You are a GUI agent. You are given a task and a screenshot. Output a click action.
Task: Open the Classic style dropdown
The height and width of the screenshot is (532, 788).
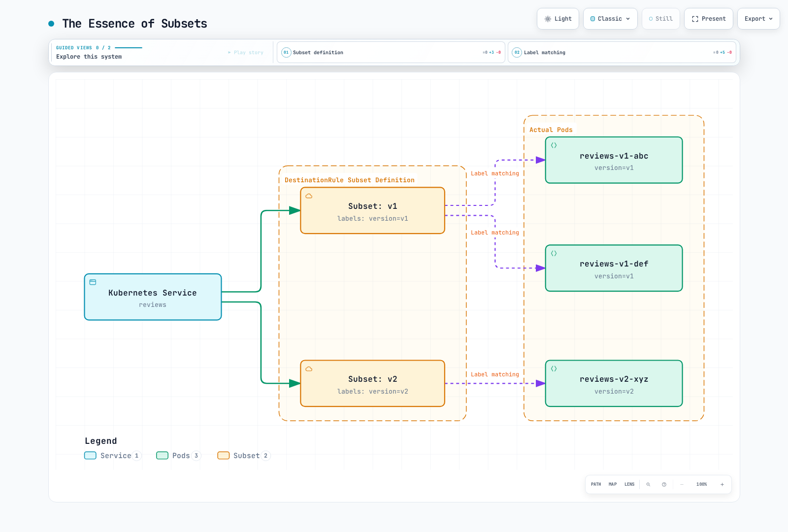(x=610, y=19)
